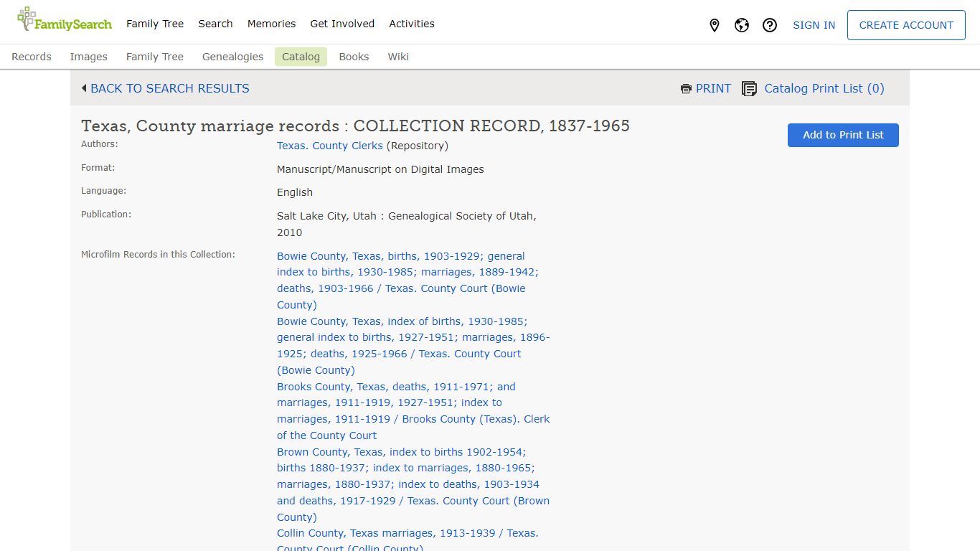Click the '(Repository)' text
980x551 pixels.
[417, 146]
